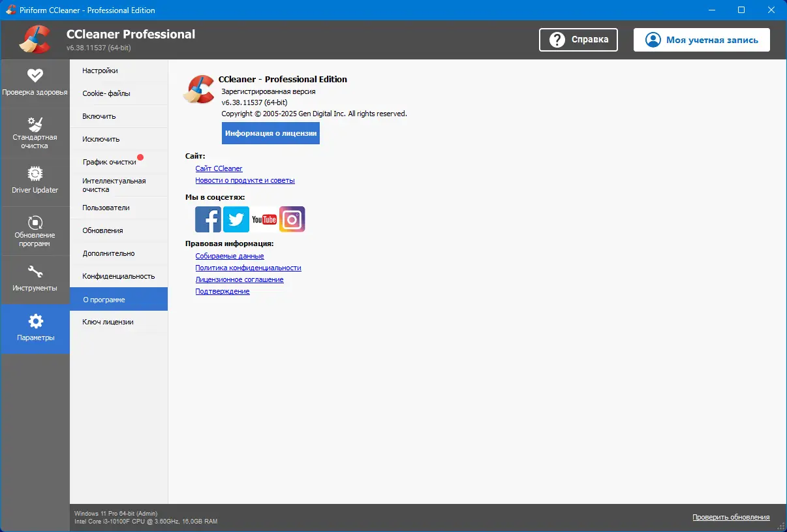Click the Правовая информация heading

[x=229, y=243]
